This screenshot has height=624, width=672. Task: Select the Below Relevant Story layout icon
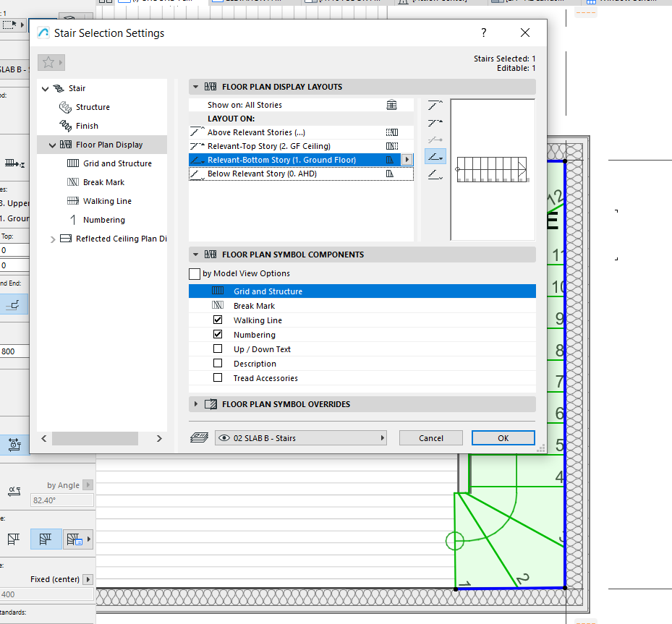coord(435,174)
